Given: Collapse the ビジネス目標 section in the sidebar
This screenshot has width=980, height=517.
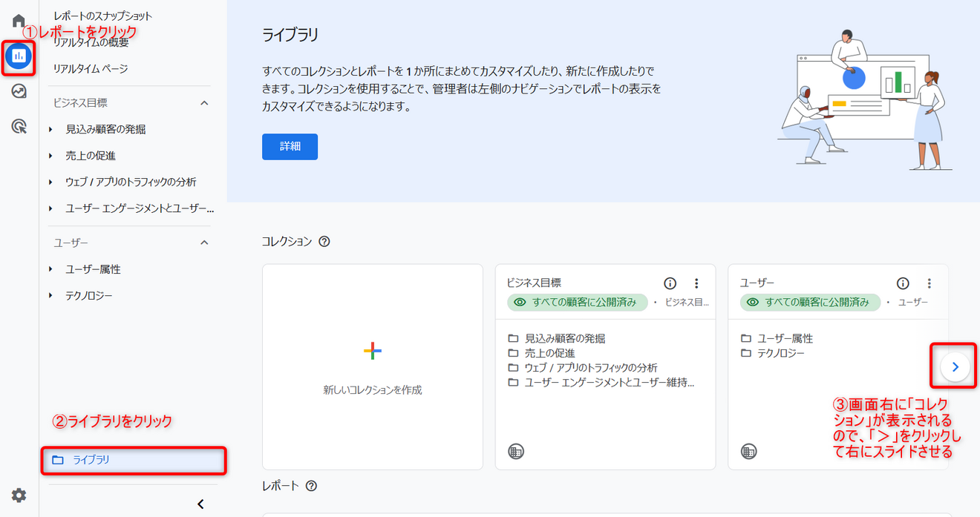Looking at the screenshot, I should pyautogui.click(x=205, y=103).
